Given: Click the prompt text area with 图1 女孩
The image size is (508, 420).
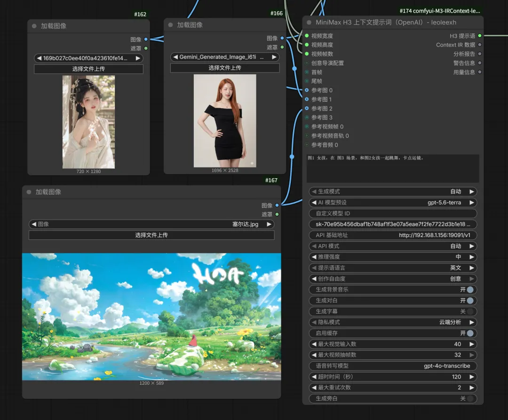Looking at the screenshot, I should pos(393,168).
